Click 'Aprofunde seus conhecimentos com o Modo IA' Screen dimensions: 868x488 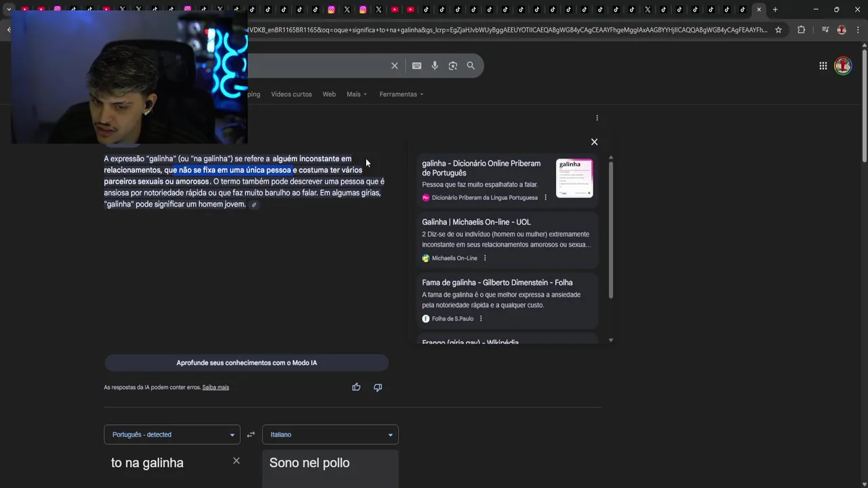(247, 363)
